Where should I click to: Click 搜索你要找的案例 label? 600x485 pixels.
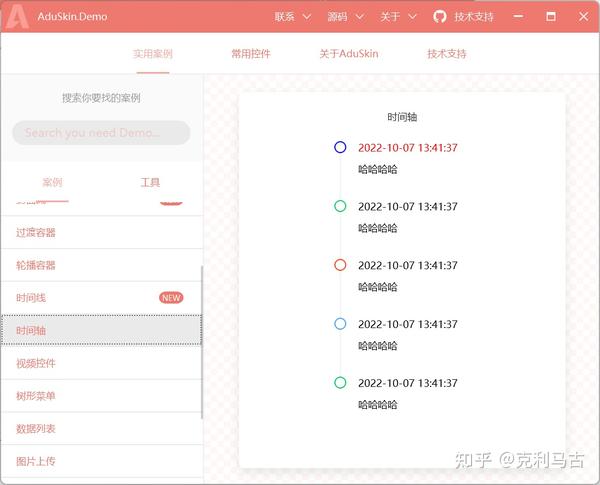(101, 98)
